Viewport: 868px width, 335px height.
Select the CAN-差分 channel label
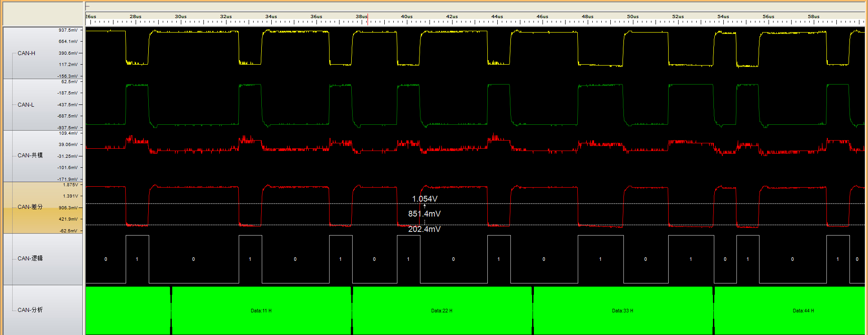(30, 207)
